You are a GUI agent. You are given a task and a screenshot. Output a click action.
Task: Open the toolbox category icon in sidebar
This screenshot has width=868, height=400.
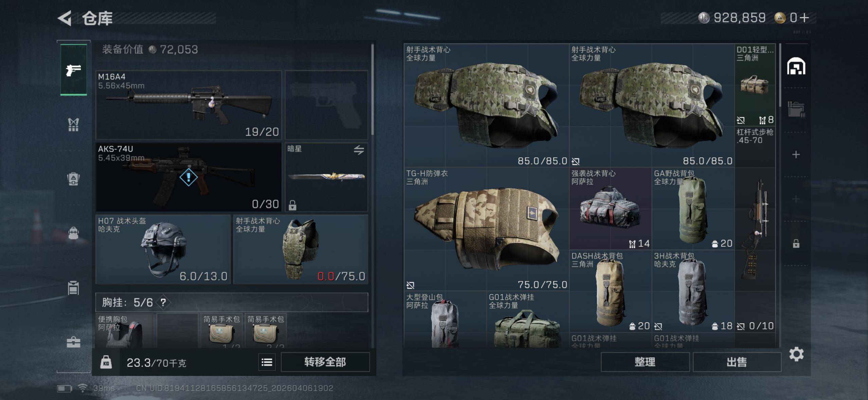[73, 342]
